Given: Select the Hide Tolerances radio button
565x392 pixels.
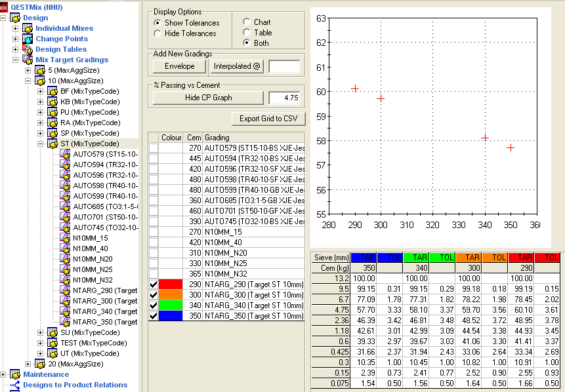Looking at the screenshot, I should [x=157, y=33].
